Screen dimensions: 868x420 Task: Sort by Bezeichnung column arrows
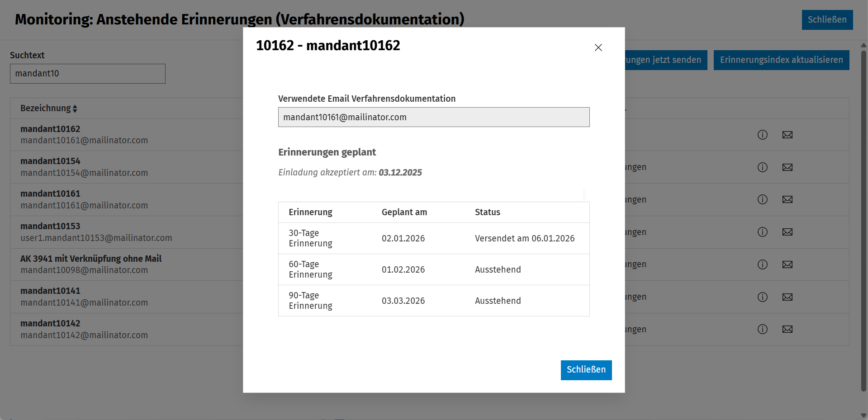point(75,109)
